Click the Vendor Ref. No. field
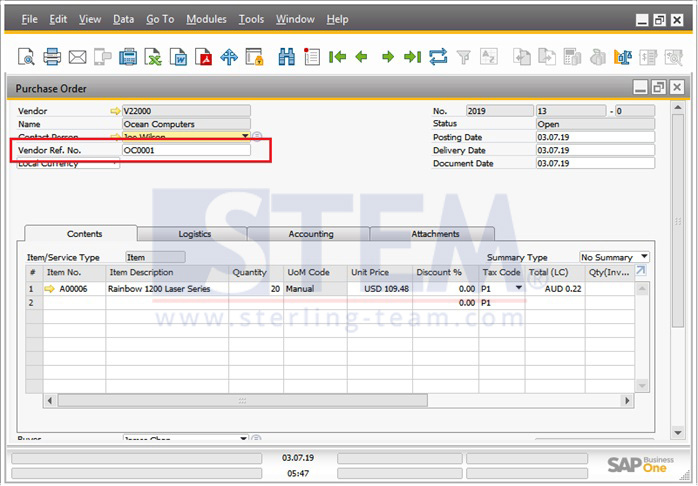Image resolution: width=698 pixels, height=486 pixels. (x=186, y=150)
